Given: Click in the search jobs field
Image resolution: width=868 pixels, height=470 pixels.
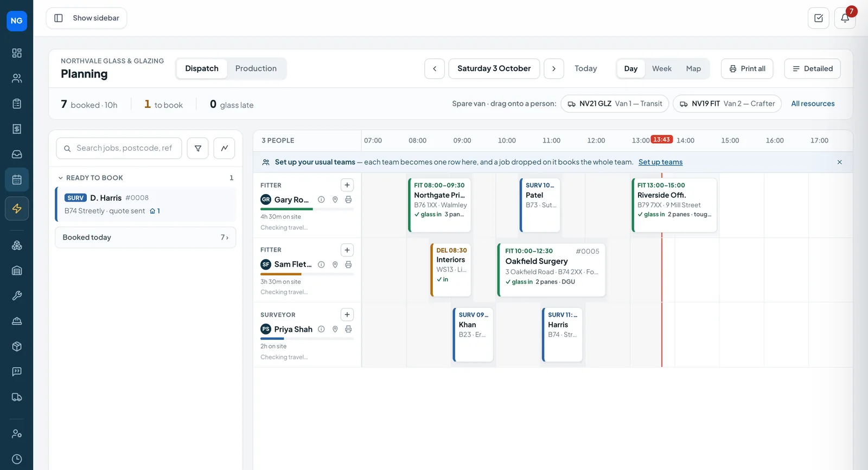Looking at the screenshot, I should pyautogui.click(x=119, y=148).
